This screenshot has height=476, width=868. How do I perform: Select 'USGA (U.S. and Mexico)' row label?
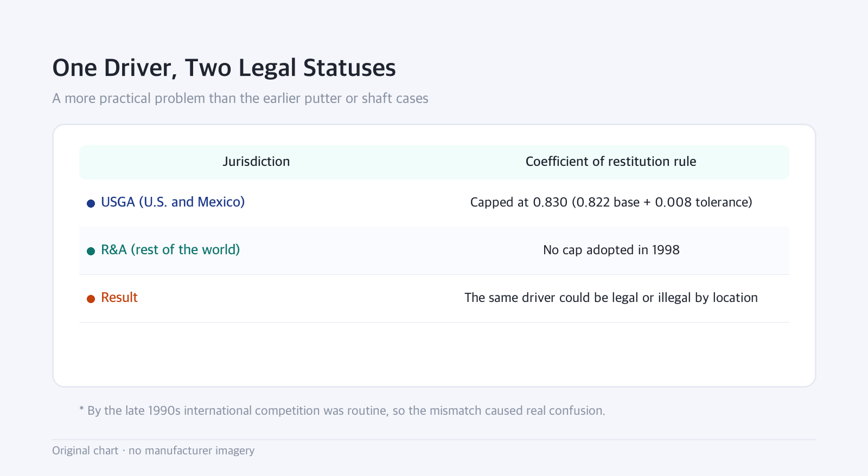point(173,202)
